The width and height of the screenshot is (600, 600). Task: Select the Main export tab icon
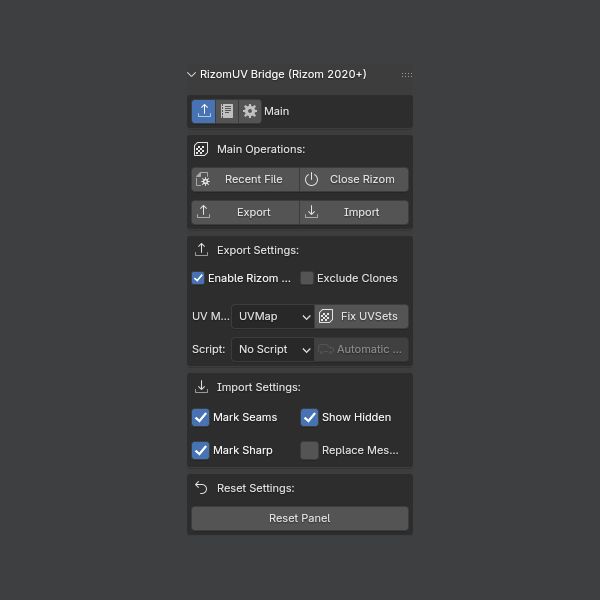(204, 111)
